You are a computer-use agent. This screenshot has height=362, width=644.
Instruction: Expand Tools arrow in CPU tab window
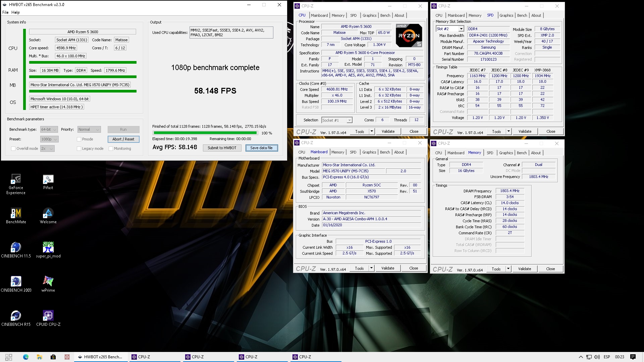(x=372, y=131)
